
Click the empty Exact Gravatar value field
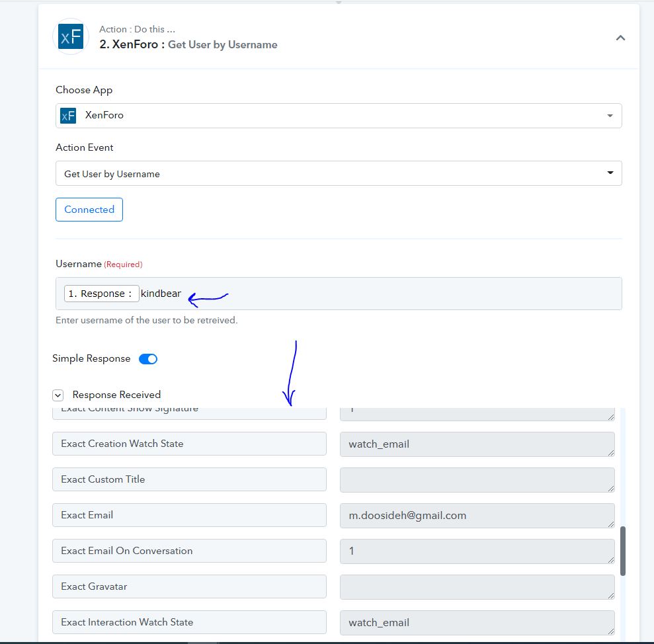(x=477, y=587)
